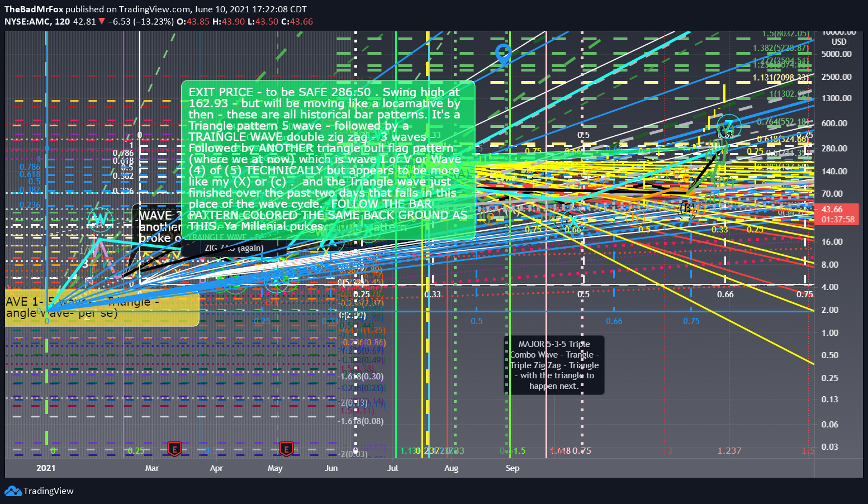Click the Apr label on time axis
Screen dimensions: 868x504
[x=216, y=468]
